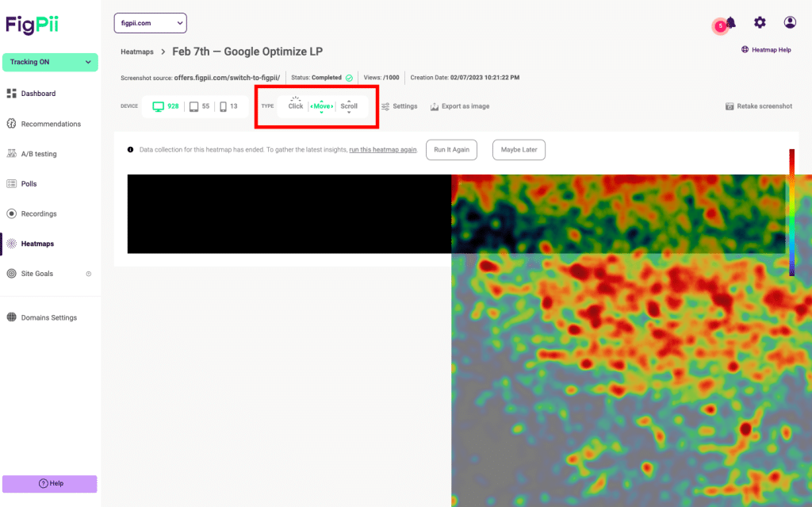Select the desktop device icon

coord(158,106)
